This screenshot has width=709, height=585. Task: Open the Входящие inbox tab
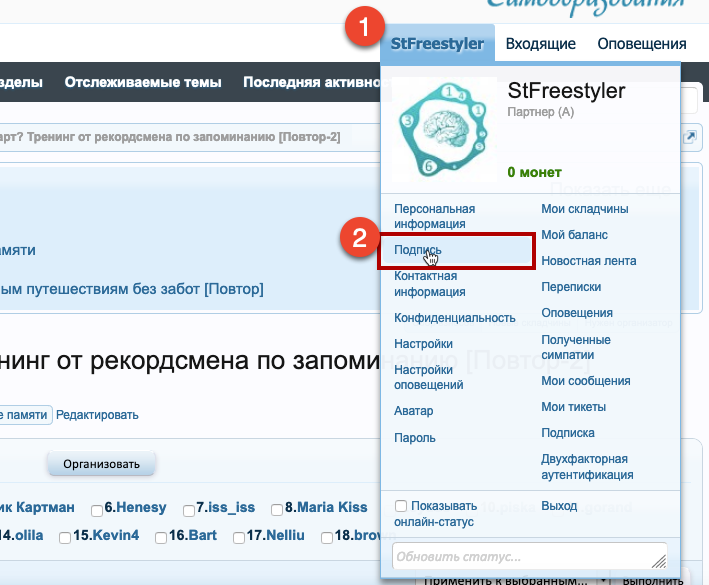540,44
